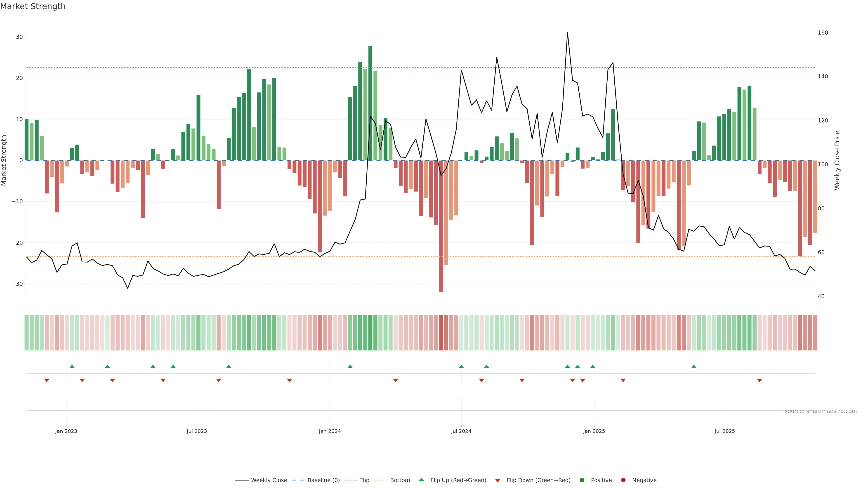Screen dimensions: 868x488
Task: Click green Positive circle legend icon
Action: (x=582, y=480)
